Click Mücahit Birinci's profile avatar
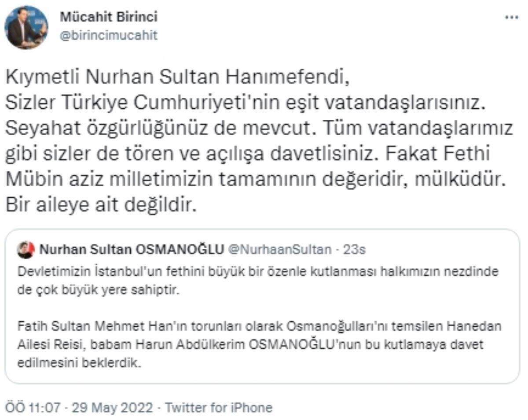The image size is (528, 420). [x=26, y=27]
